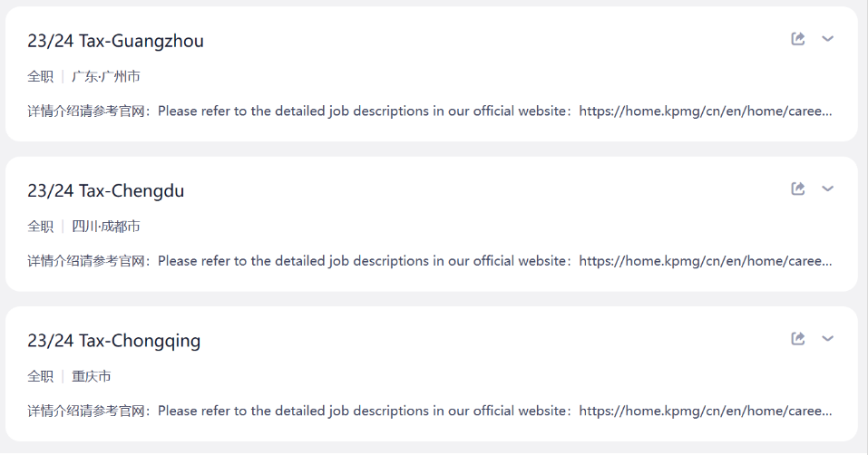Open the 23/24 Tax-Guangzhou job title

116,41
